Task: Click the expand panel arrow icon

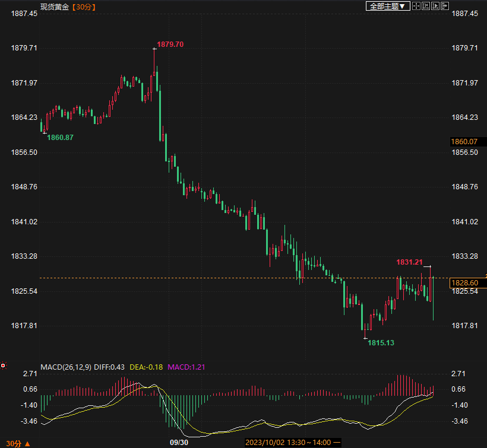Action: point(445,6)
